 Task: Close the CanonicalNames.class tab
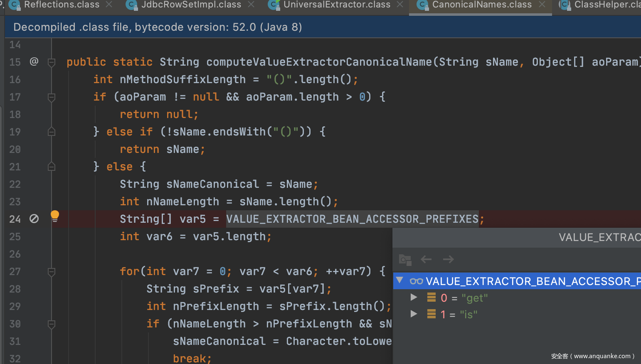pyautogui.click(x=542, y=5)
